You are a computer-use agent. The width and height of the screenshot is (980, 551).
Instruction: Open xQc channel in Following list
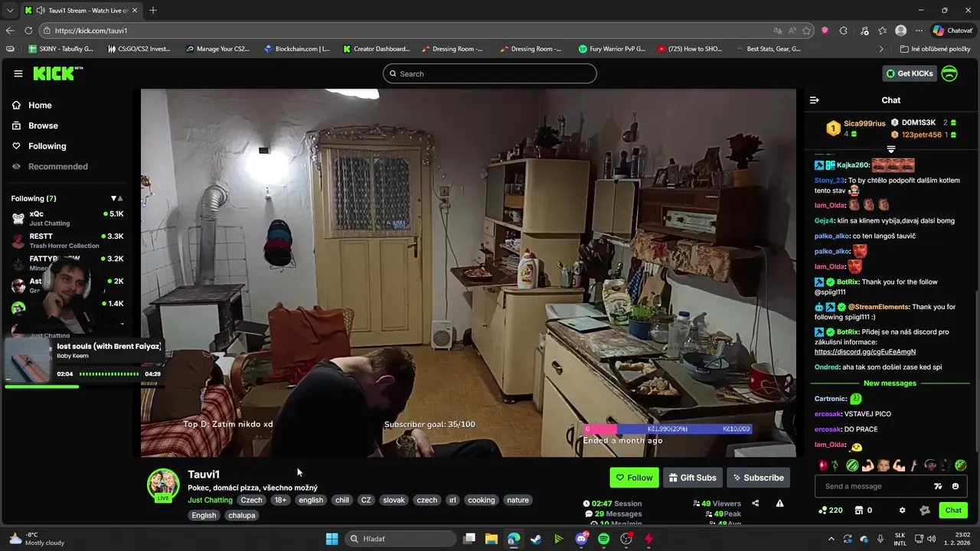67,218
